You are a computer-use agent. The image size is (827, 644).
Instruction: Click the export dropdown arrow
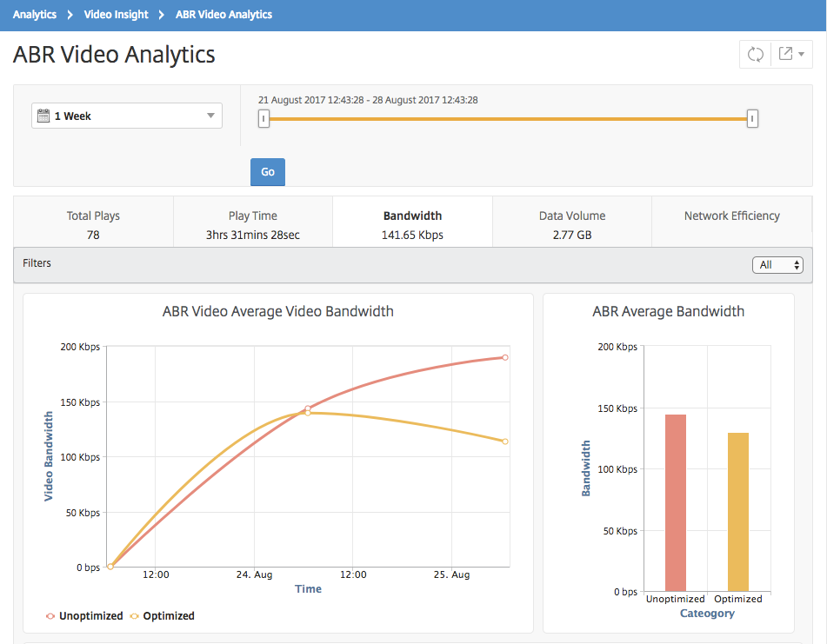point(801,54)
